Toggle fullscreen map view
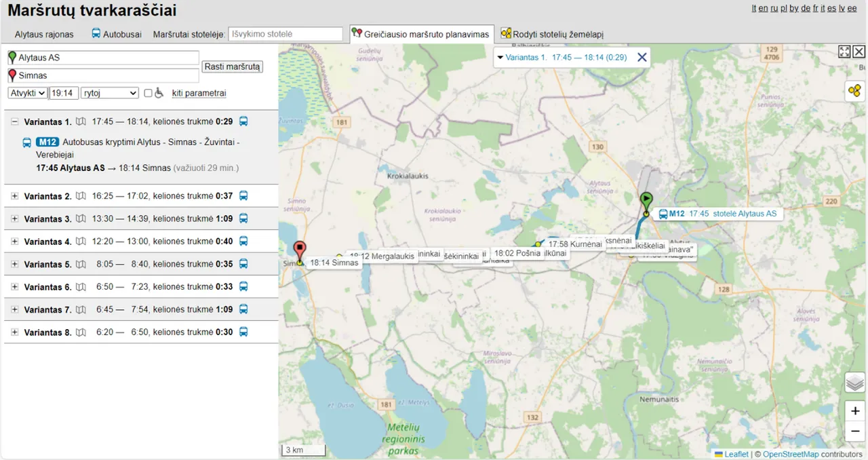The height and width of the screenshot is (460, 868). tap(844, 52)
